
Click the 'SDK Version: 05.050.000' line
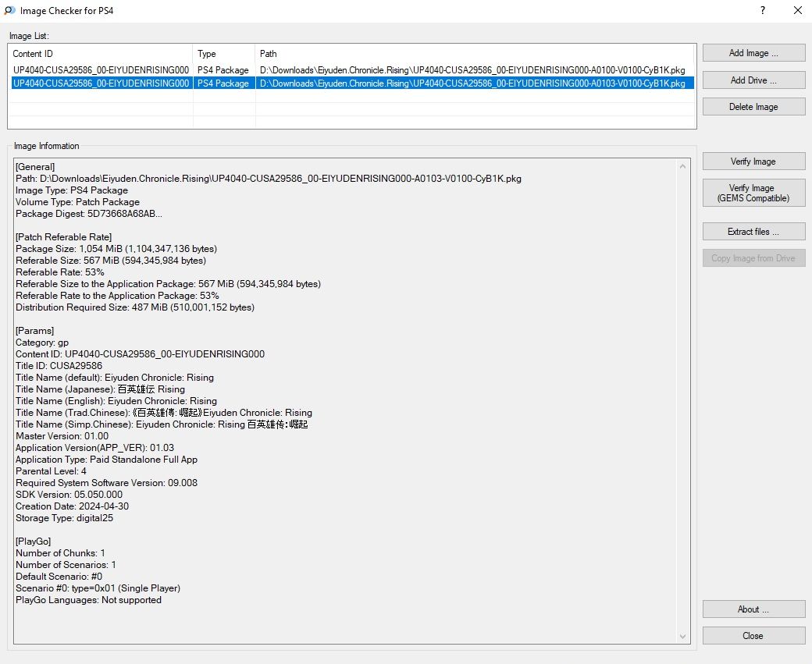pyautogui.click(x=69, y=495)
